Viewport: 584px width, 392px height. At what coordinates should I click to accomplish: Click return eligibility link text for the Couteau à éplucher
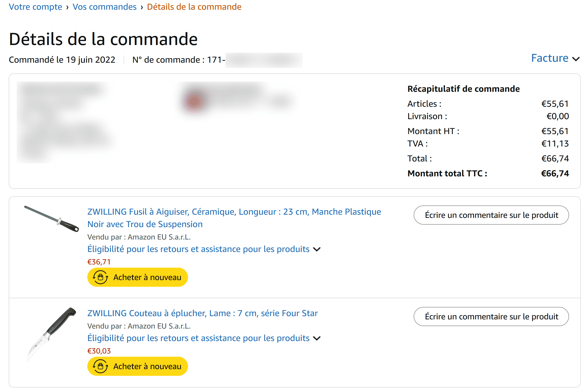click(x=198, y=338)
